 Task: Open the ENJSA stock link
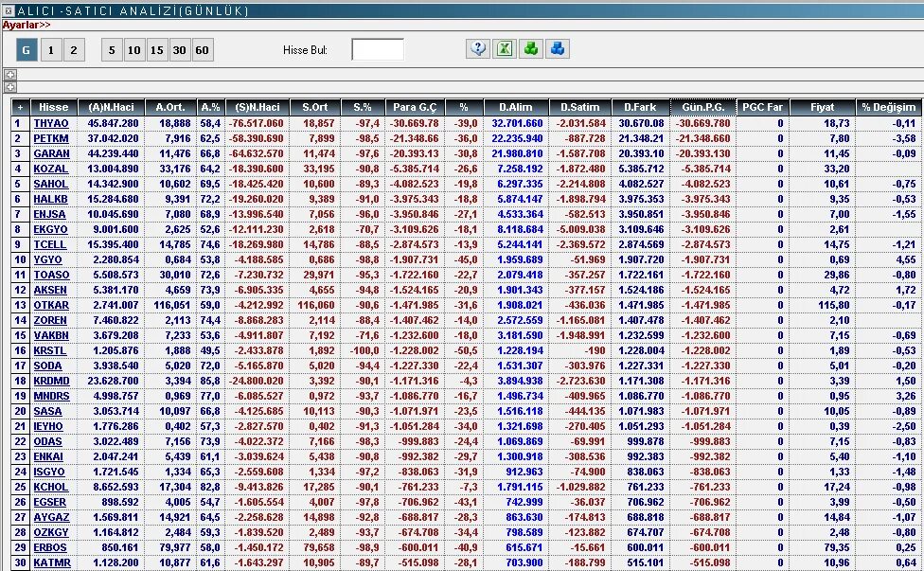(49, 215)
